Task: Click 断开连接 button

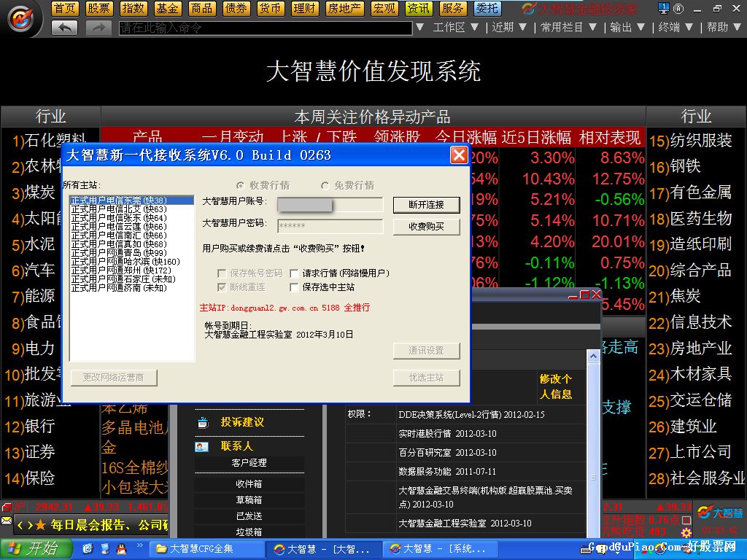Action: pos(426,205)
